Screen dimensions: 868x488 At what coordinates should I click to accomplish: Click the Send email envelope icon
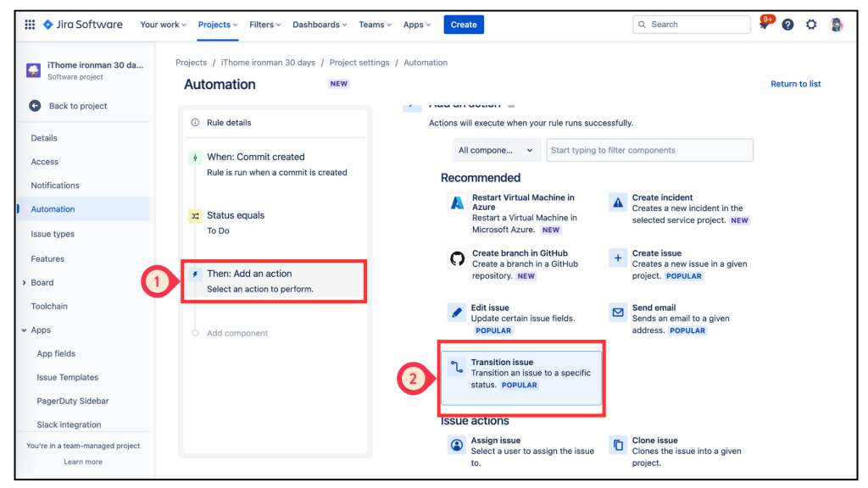tap(618, 313)
